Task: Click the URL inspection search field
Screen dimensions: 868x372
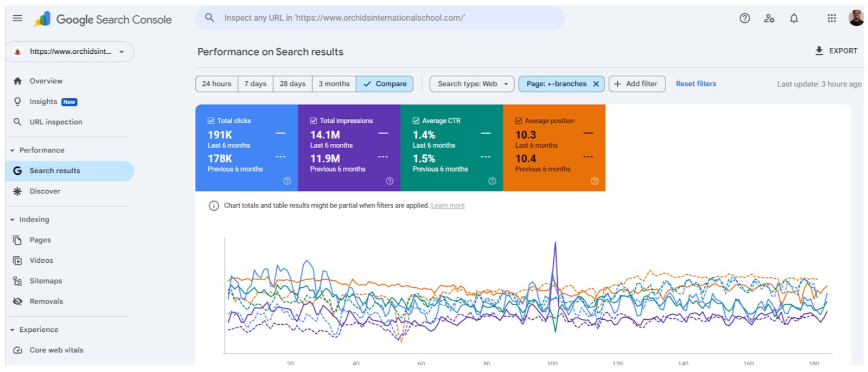Action: (380, 18)
